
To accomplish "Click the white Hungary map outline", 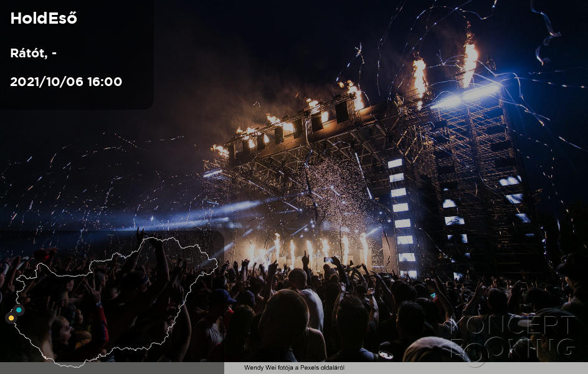I will click(x=116, y=302).
